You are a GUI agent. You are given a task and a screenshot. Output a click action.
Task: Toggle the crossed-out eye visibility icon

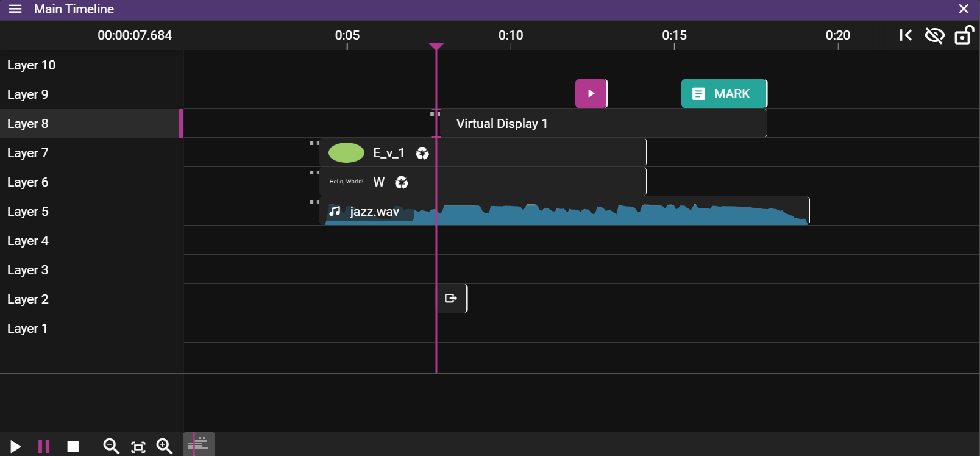pyautogui.click(x=934, y=35)
